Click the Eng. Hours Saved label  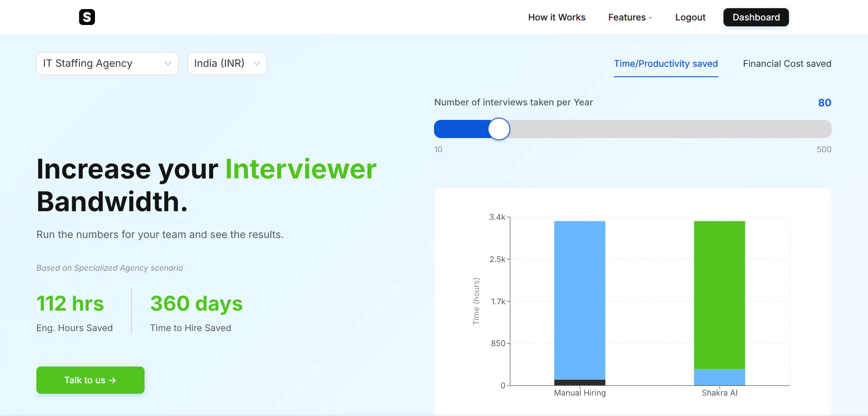click(x=75, y=328)
